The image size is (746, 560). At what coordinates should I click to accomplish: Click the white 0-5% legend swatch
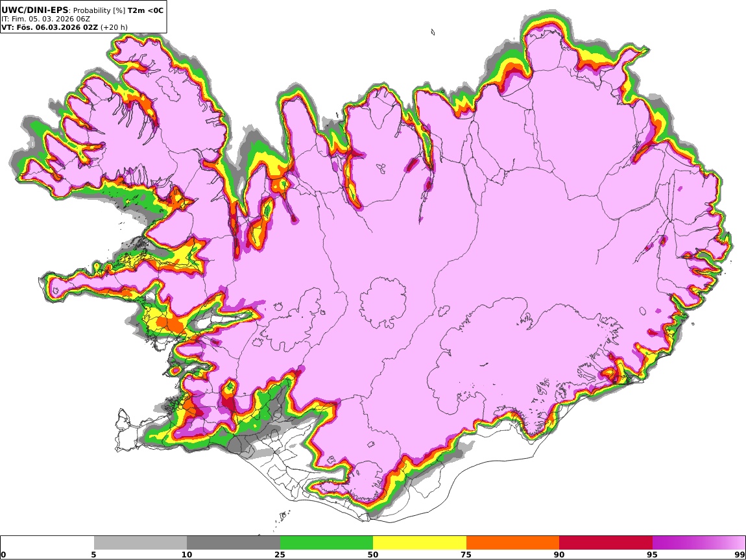click(47, 542)
